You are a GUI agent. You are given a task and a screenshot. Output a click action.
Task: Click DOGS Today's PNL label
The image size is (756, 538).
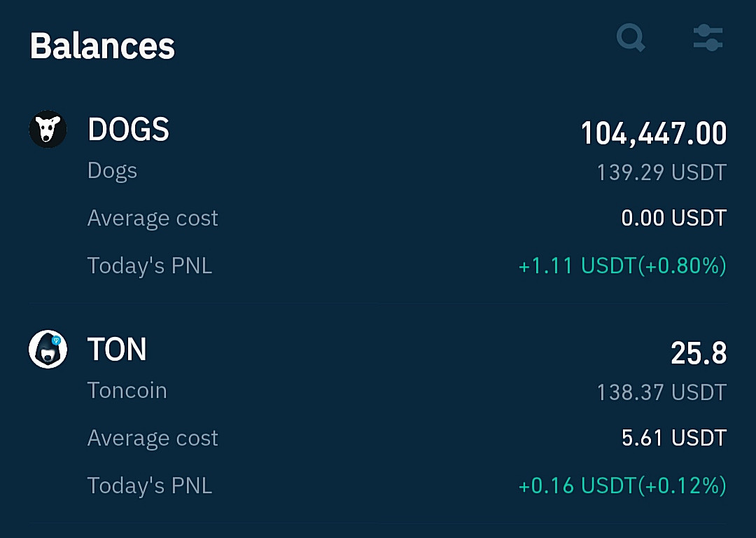tap(150, 266)
